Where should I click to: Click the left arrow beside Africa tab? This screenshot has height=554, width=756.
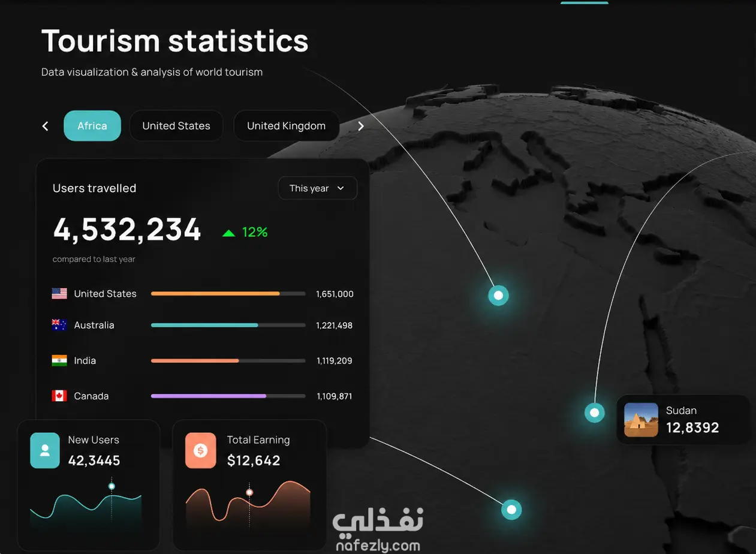(46, 126)
